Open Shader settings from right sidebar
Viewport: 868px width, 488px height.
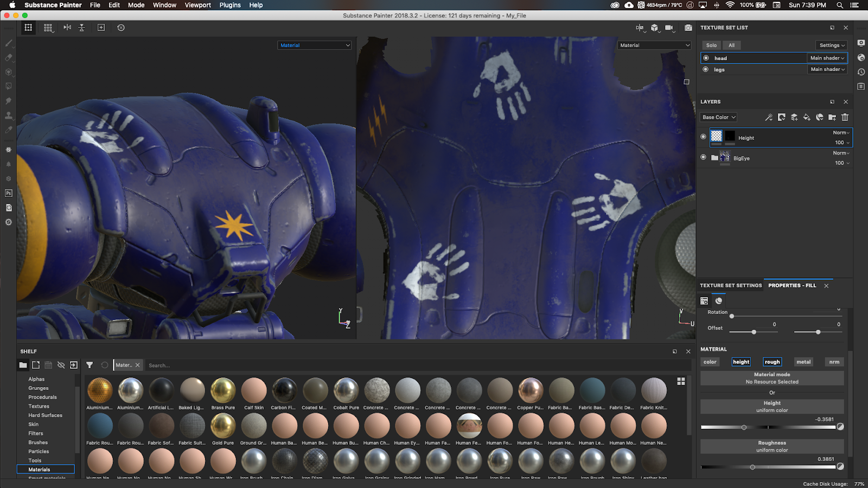point(861,57)
